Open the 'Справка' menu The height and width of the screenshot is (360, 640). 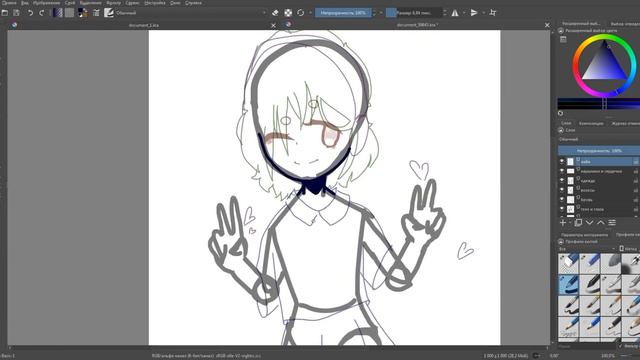pos(193,3)
